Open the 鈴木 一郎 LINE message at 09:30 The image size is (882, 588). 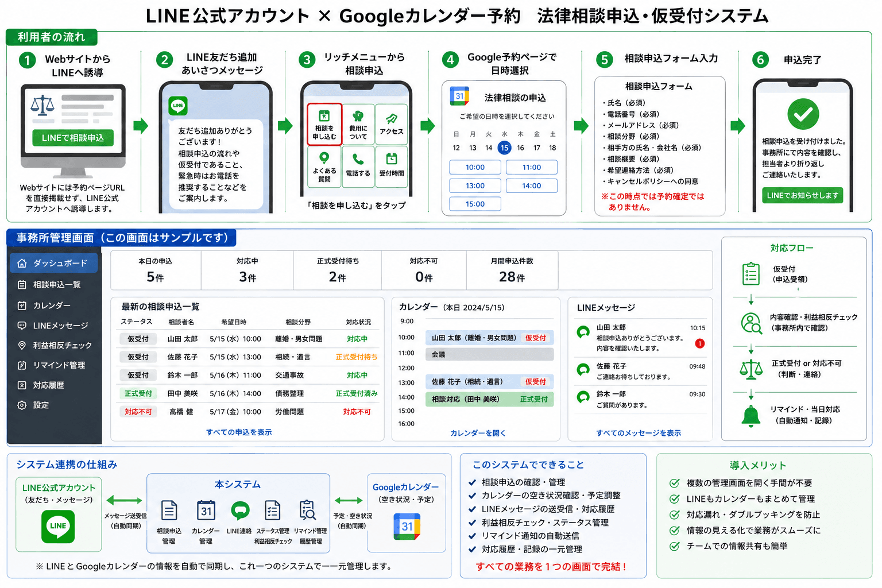coord(640,399)
